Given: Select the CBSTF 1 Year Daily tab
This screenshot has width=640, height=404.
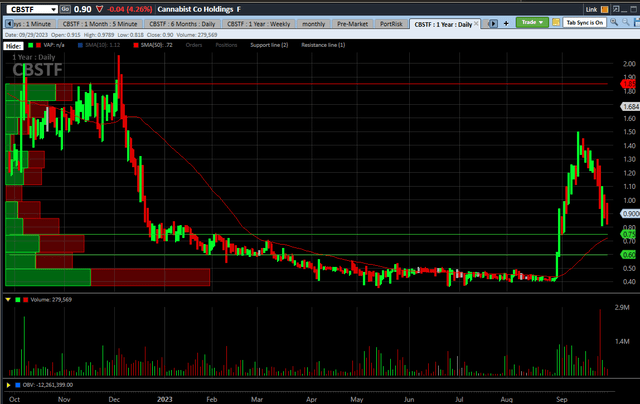Looking at the screenshot, I should pos(443,24).
